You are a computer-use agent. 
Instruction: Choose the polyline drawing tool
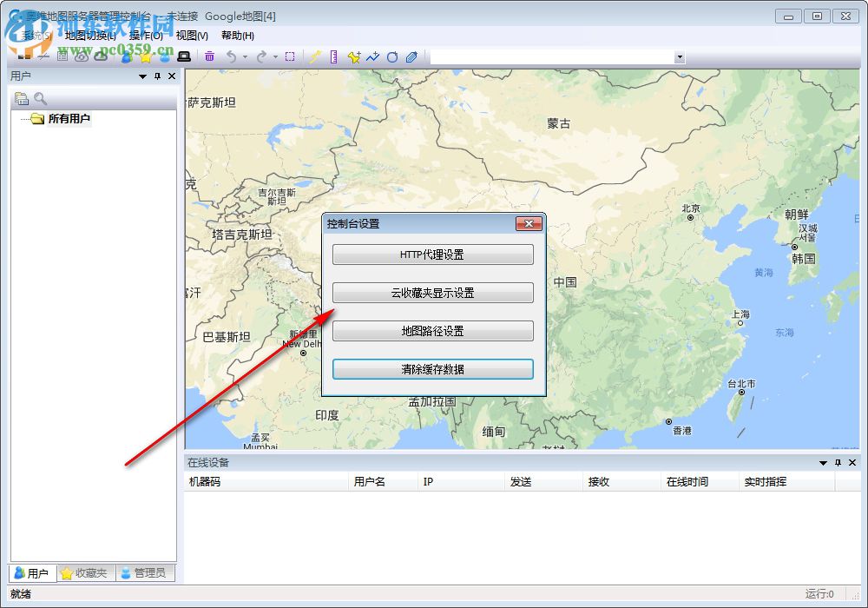point(372,56)
